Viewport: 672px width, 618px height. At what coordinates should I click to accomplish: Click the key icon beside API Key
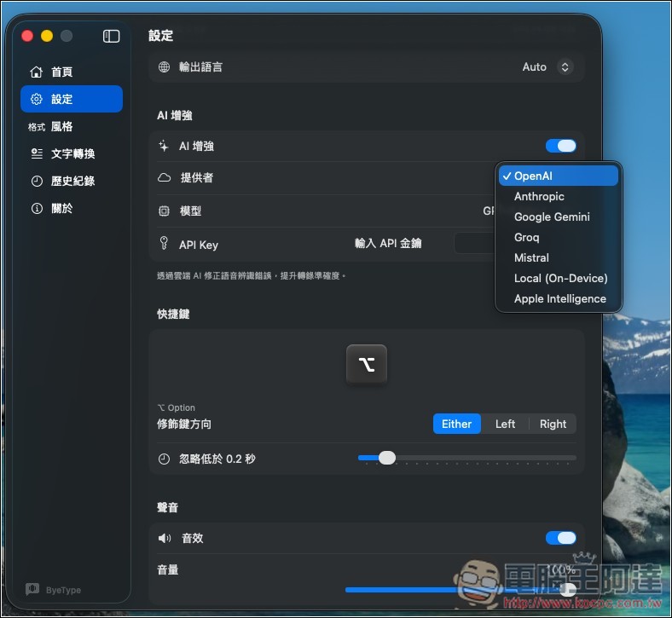164,243
